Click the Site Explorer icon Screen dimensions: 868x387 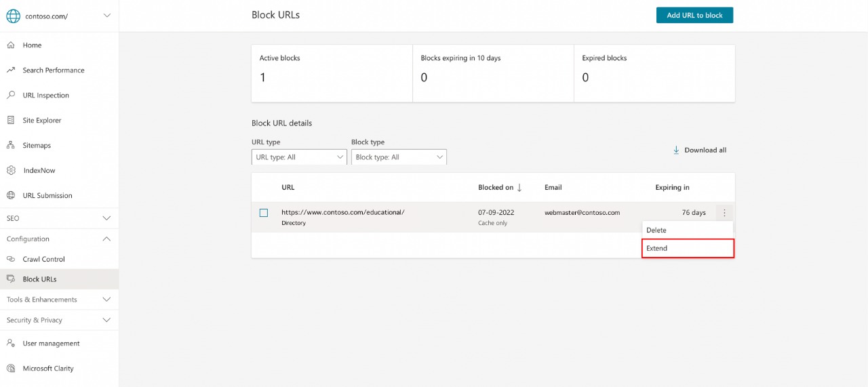(x=11, y=121)
